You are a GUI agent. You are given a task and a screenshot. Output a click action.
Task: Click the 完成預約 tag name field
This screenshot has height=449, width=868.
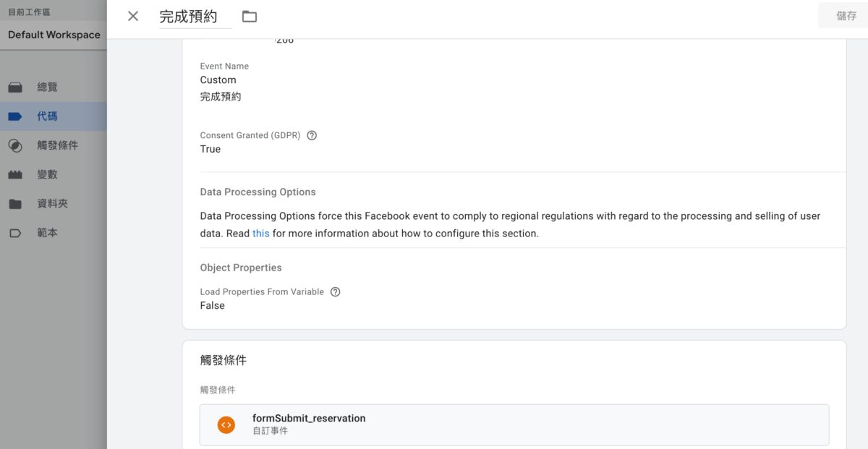click(x=195, y=17)
